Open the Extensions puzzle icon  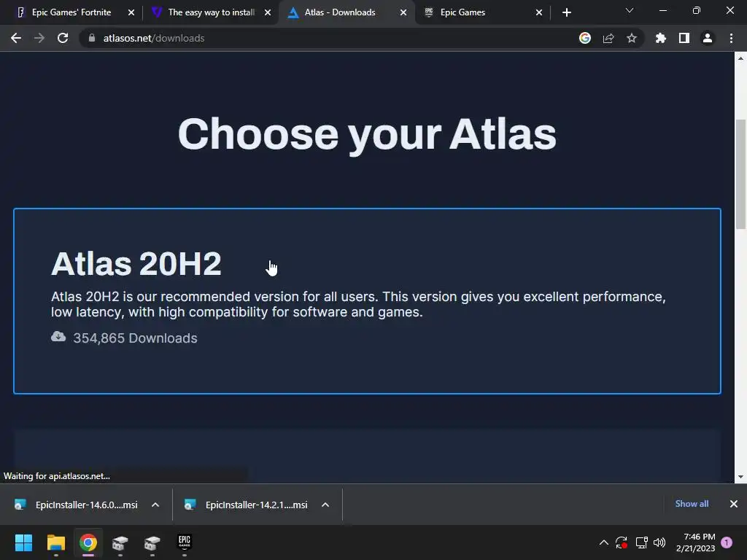click(x=661, y=38)
